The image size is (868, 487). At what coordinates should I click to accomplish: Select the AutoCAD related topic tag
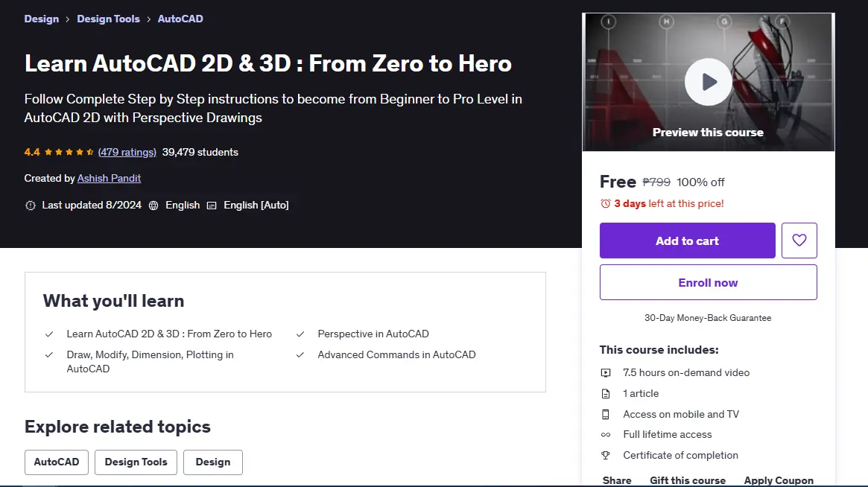point(57,462)
